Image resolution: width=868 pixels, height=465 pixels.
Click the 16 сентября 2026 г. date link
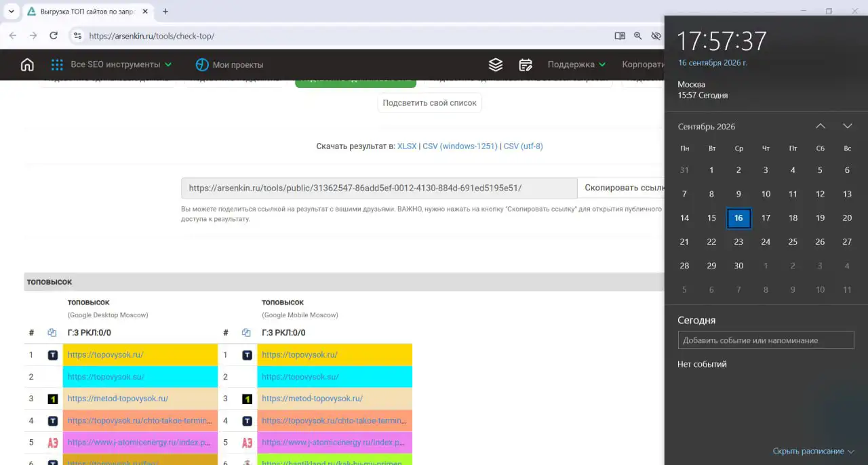pyautogui.click(x=712, y=63)
